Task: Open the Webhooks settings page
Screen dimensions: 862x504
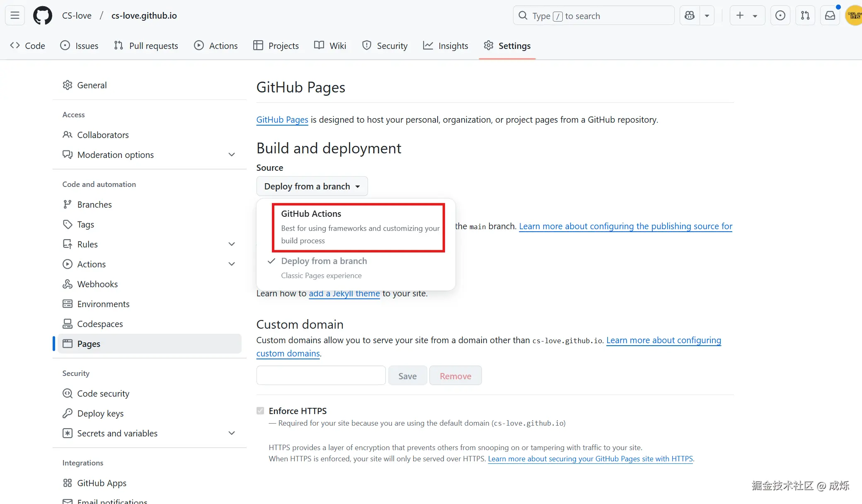Action: click(x=97, y=284)
